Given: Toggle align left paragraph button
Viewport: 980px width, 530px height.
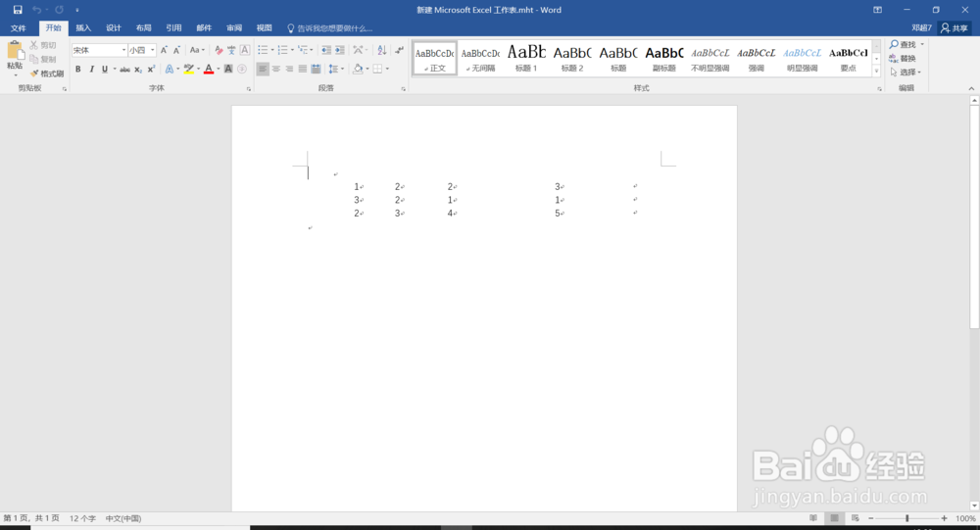Looking at the screenshot, I should tap(263, 70).
